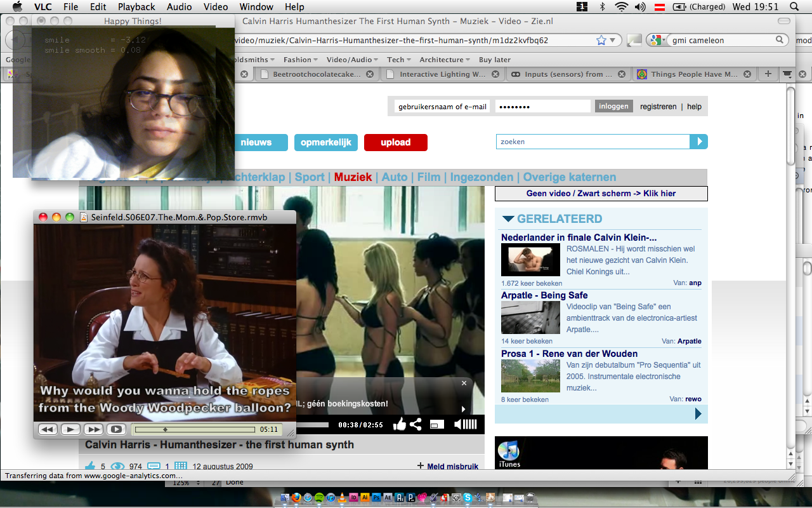
Task: Open the Playback menu in menu bar
Action: point(136,7)
